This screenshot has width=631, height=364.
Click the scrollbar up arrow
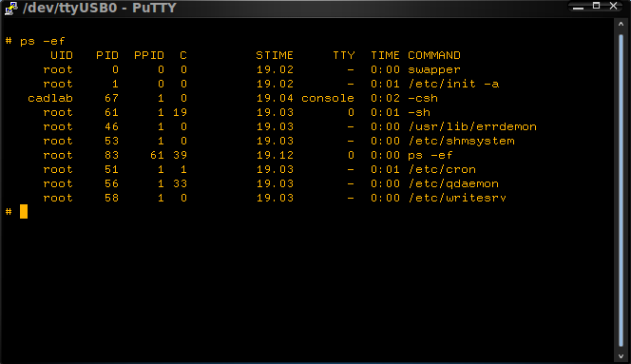coord(621,24)
